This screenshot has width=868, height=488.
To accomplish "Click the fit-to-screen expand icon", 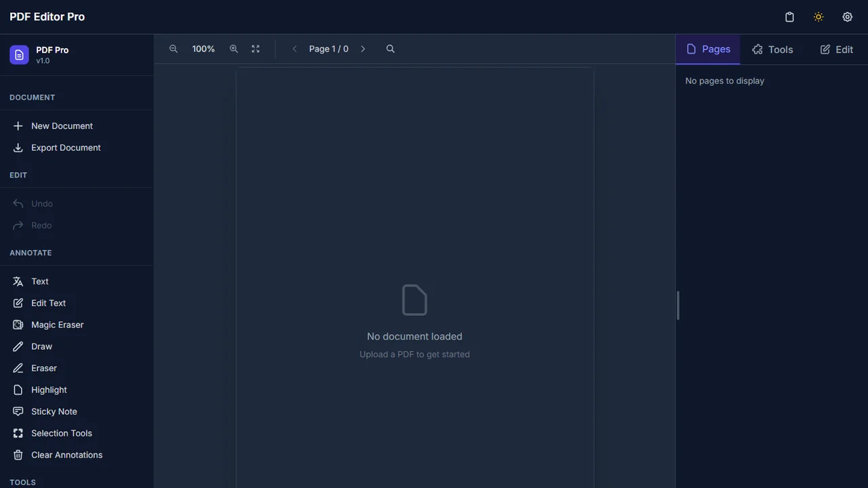I will [256, 49].
